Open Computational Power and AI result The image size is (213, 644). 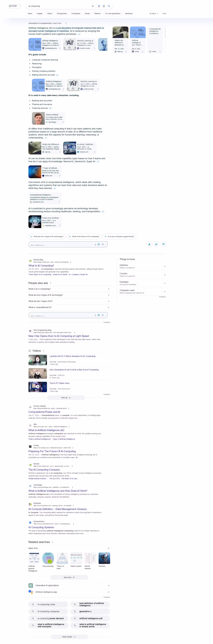click(44, 412)
